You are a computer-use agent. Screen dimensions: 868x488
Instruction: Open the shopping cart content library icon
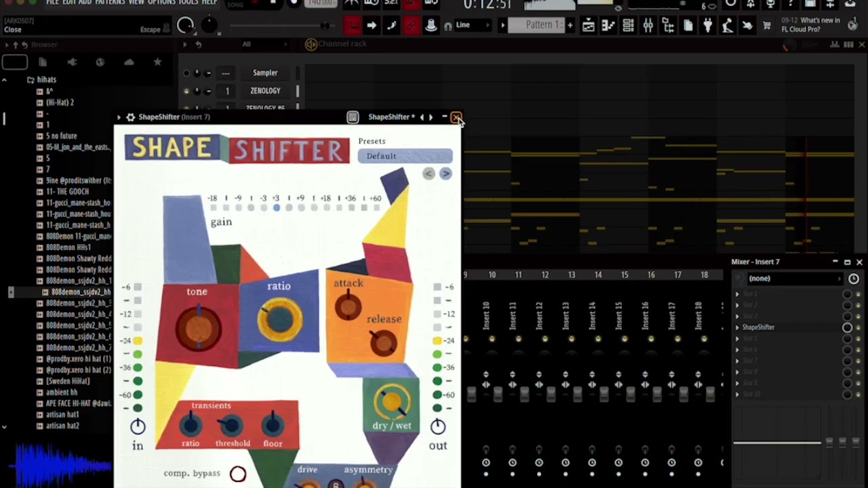point(767,26)
